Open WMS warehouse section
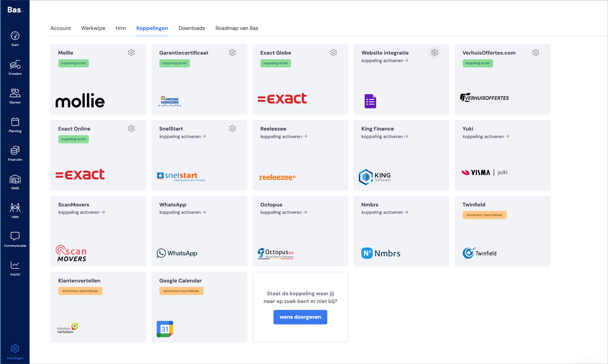This screenshot has height=364, width=608. point(15,182)
